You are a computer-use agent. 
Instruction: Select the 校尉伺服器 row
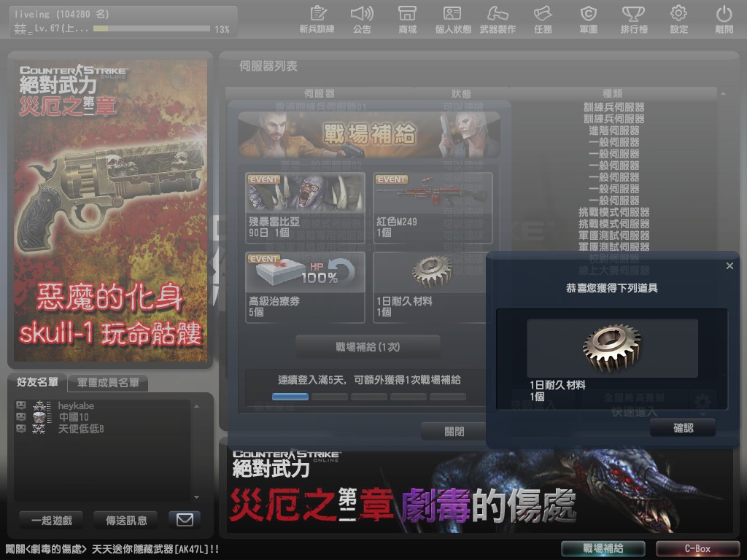[614, 259]
